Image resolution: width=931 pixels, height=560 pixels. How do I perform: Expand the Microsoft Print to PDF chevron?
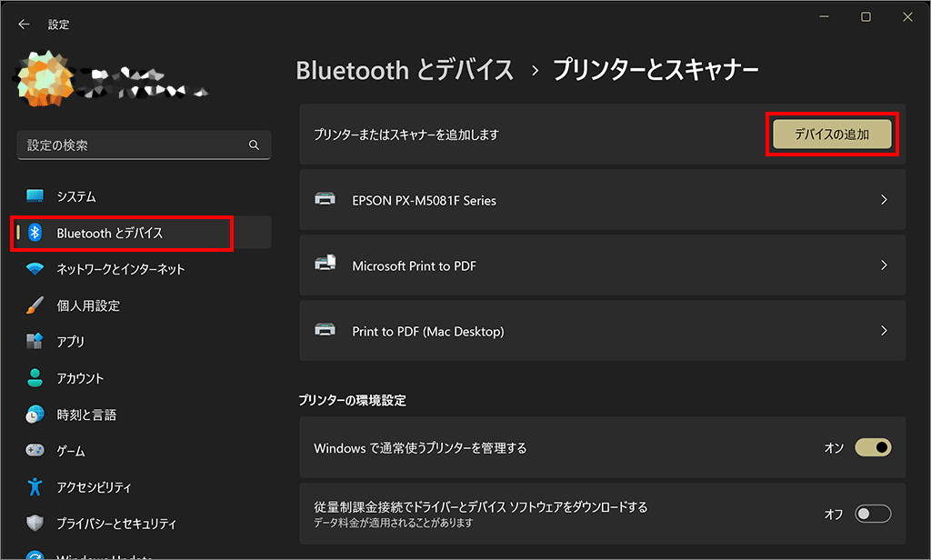[884, 265]
